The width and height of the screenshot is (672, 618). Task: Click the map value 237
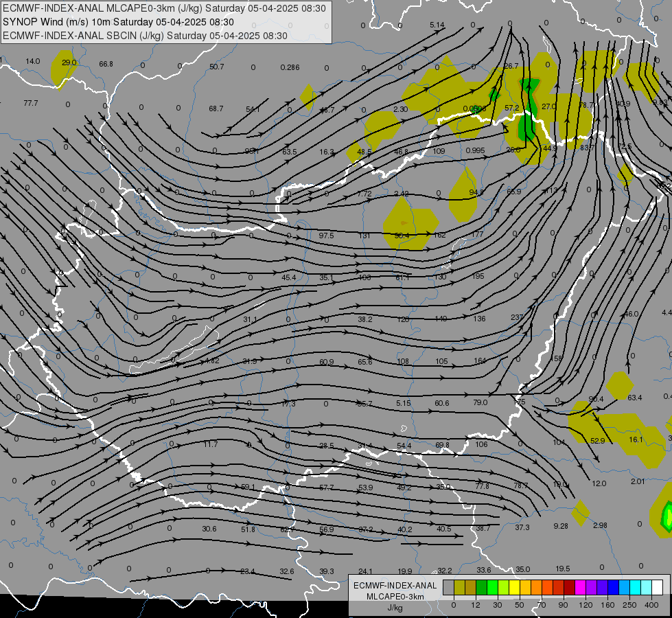pyautogui.click(x=517, y=317)
